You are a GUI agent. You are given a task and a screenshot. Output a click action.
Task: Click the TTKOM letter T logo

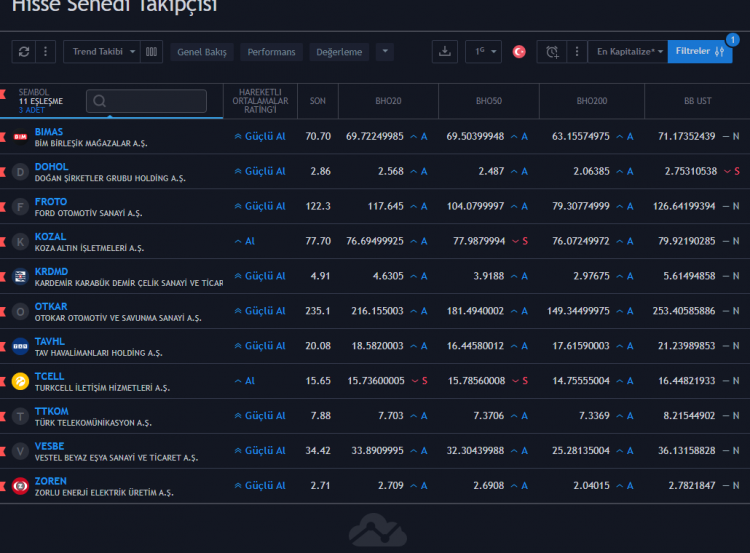[20, 416]
